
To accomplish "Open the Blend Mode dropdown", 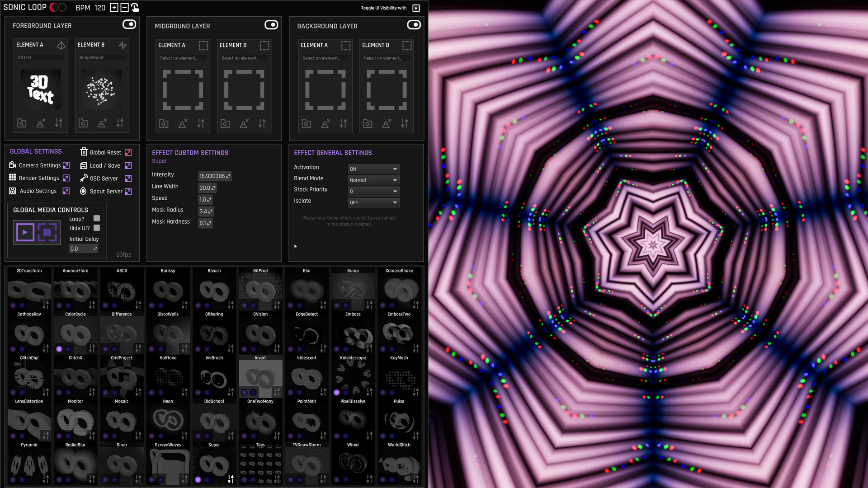I will click(x=373, y=180).
